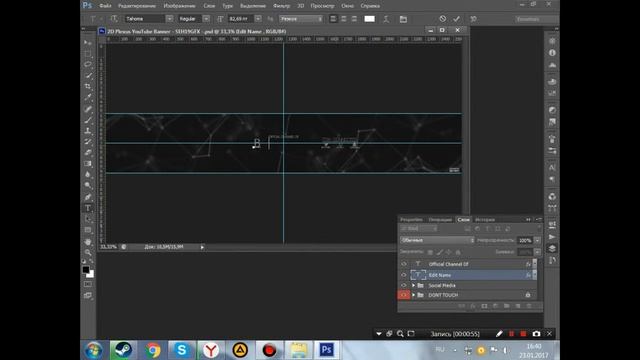Select the Clone Stamp tool

[88, 131]
